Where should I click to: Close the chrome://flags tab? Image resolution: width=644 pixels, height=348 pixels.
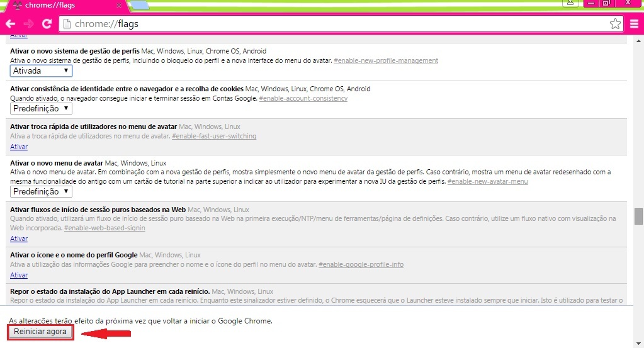tap(119, 5)
